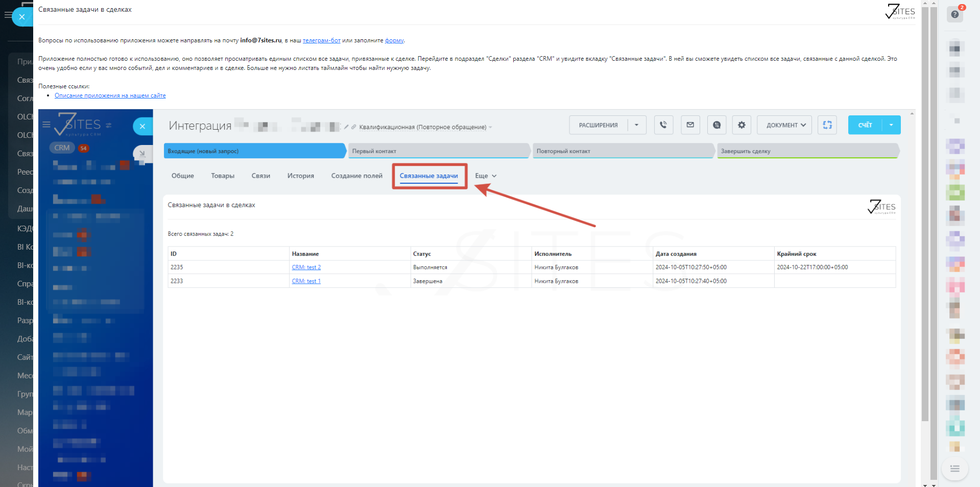Open the CRM: test 2 task link
Screen dimensions: 980x487
[306, 267]
